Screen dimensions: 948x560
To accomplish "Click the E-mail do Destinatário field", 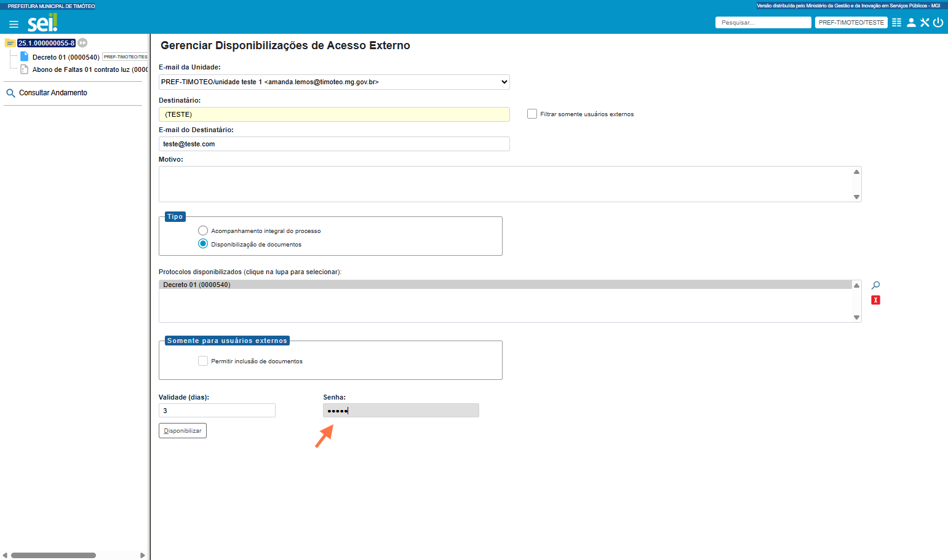I will point(334,144).
